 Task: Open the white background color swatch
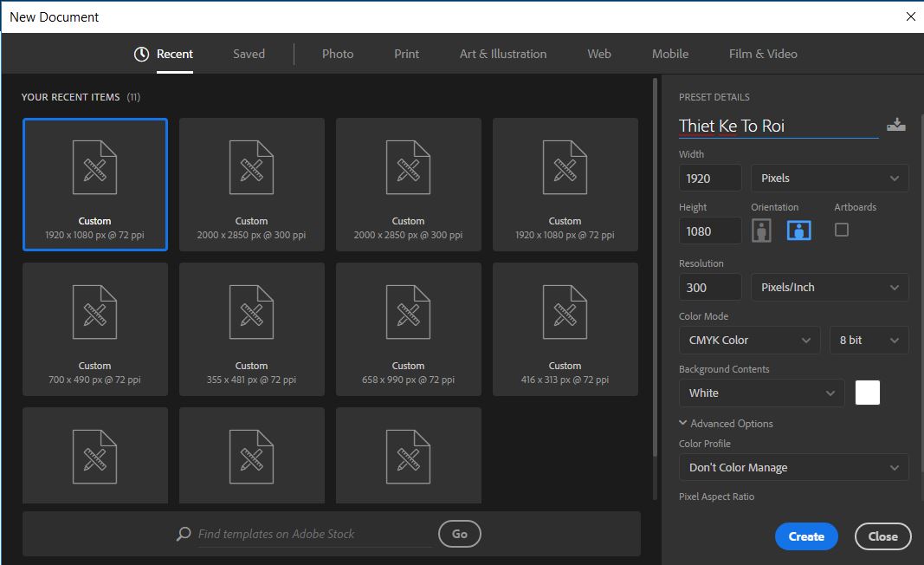coord(867,392)
